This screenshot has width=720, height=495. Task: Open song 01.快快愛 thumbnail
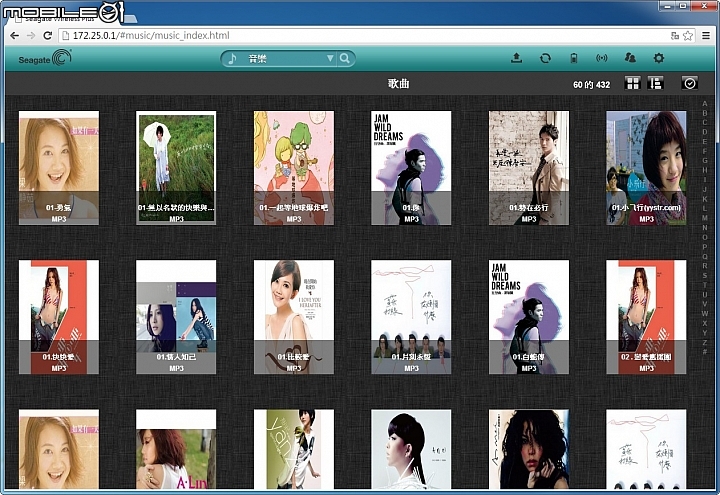59,317
